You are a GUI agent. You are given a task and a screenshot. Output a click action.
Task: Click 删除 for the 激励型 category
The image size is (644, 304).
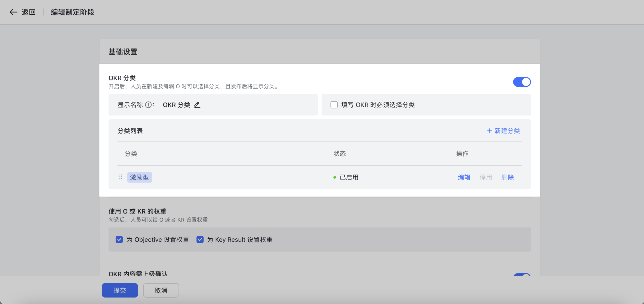[507, 177]
